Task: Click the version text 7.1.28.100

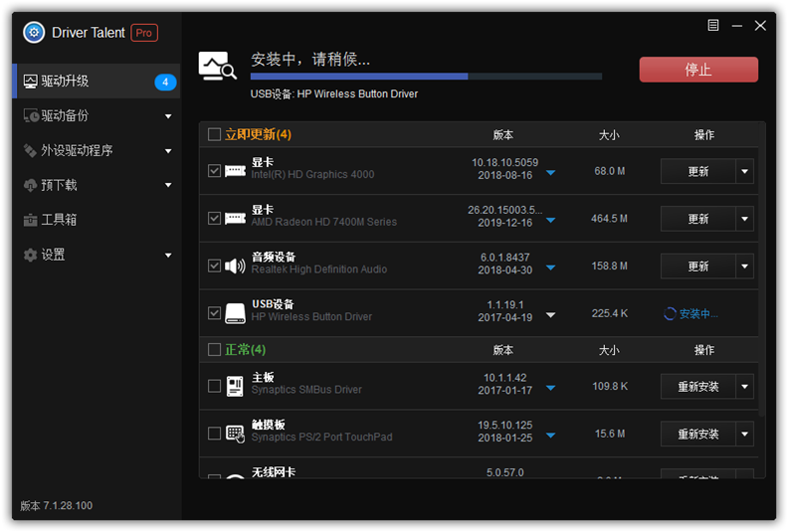Action: click(x=68, y=505)
